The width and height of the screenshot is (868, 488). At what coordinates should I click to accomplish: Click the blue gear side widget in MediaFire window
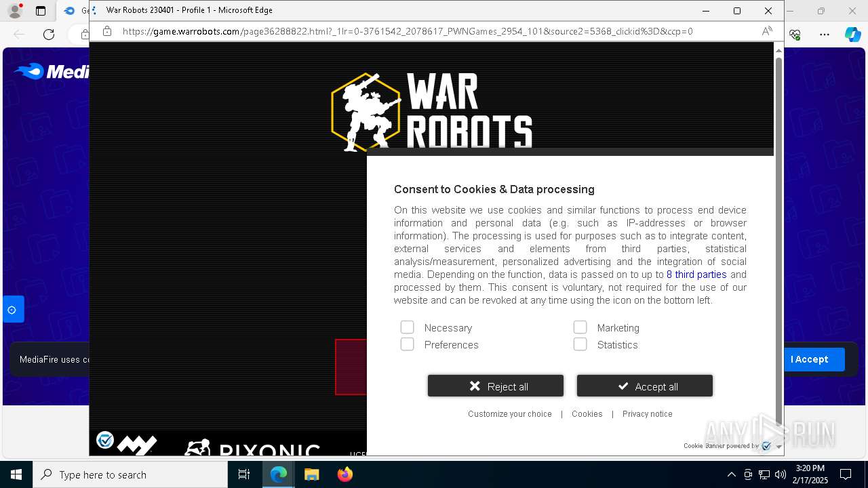click(x=12, y=310)
